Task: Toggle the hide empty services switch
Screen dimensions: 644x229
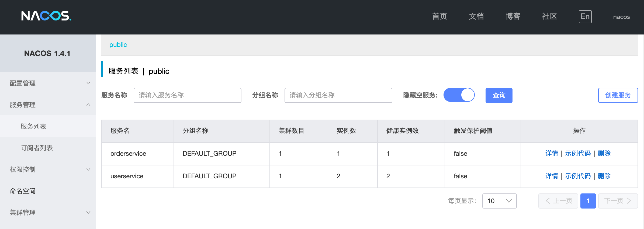Action: coord(459,95)
